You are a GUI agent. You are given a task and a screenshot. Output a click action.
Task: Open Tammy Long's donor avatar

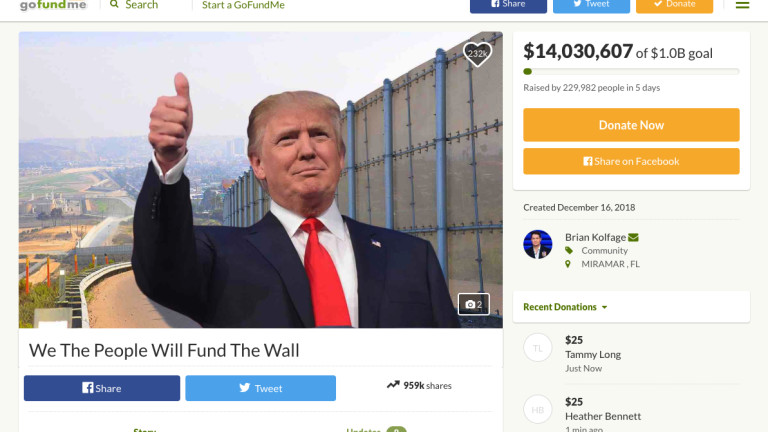(x=537, y=348)
